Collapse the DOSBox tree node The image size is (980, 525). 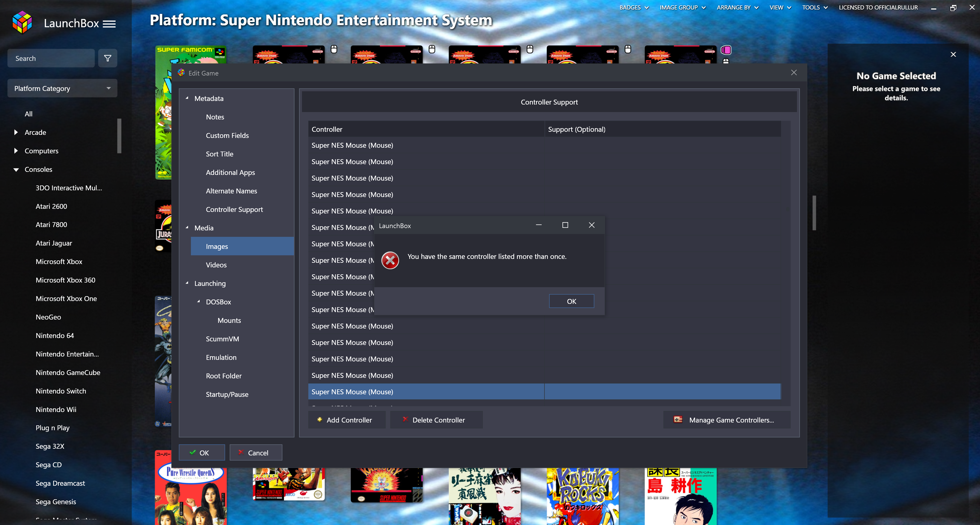click(x=198, y=302)
